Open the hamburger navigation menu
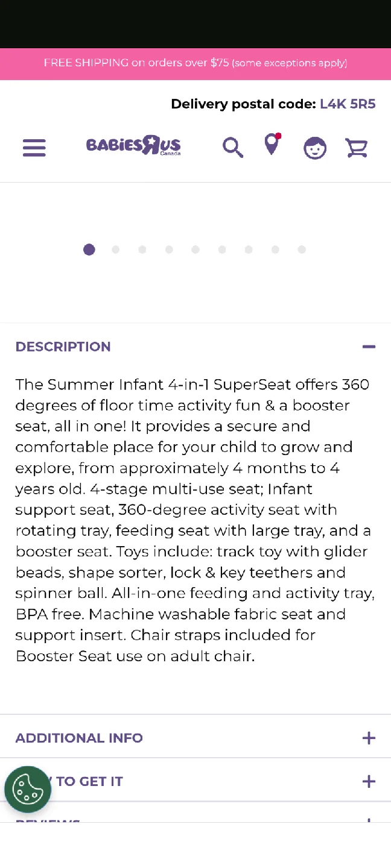Screen dimensions: 391x868 point(34,148)
